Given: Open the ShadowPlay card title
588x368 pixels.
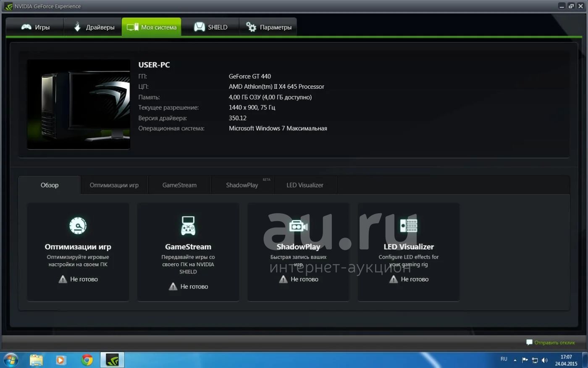Looking at the screenshot, I should coord(298,247).
